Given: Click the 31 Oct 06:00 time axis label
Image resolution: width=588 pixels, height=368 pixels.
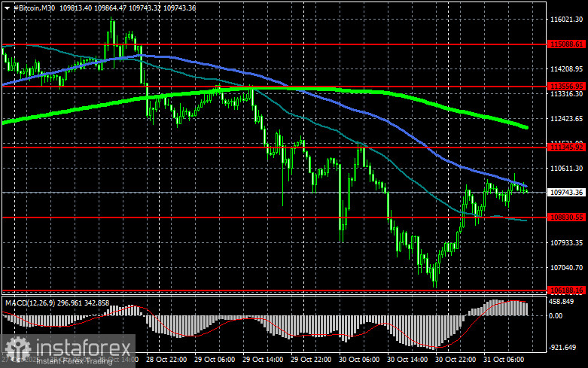Looking at the screenshot, I should click(503, 360).
